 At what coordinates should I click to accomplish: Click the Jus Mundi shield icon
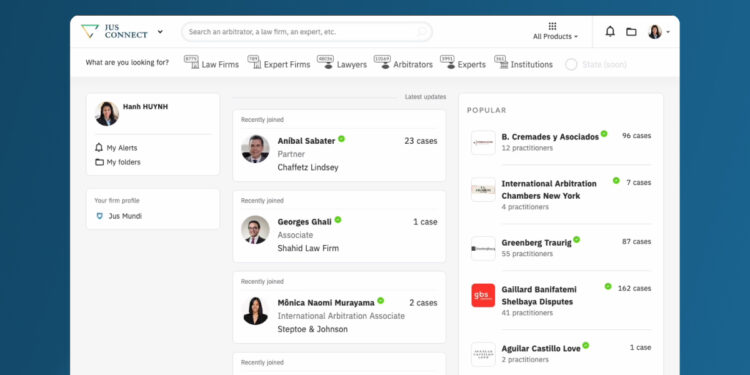click(x=99, y=216)
